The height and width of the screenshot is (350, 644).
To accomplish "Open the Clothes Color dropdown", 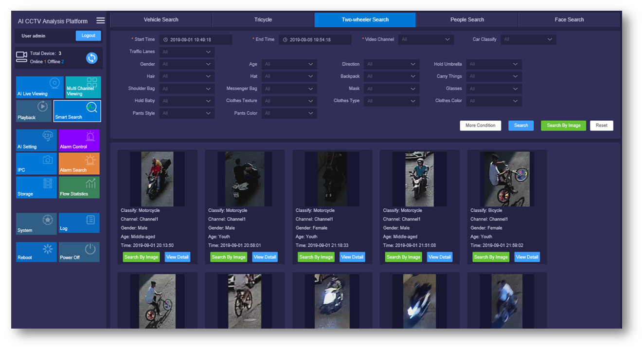I will [493, 101].
